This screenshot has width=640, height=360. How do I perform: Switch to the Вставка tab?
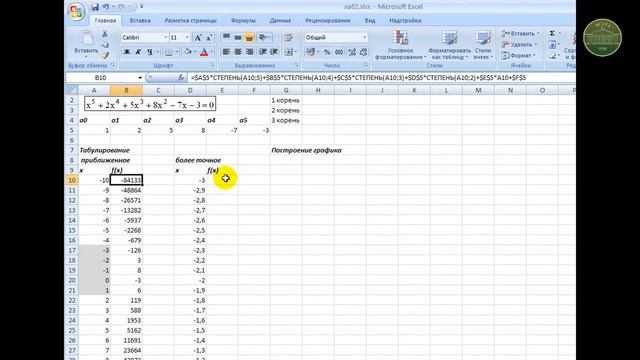pyautogui.click(x=140, y=20)
